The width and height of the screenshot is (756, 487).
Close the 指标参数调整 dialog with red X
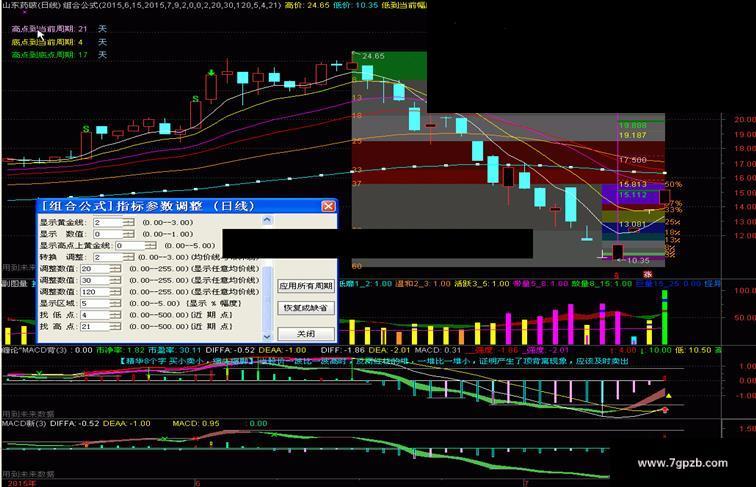(328, 206)
